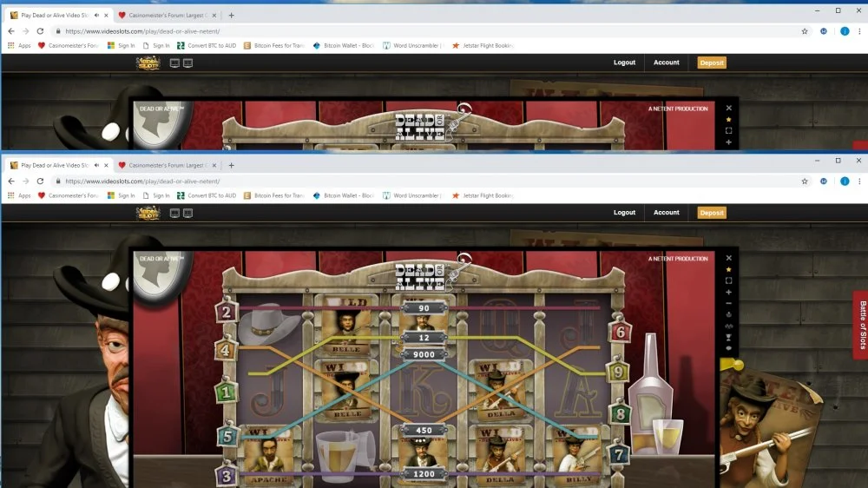
Task: Click the address bar in upper browser window
Action: (426, 31)
